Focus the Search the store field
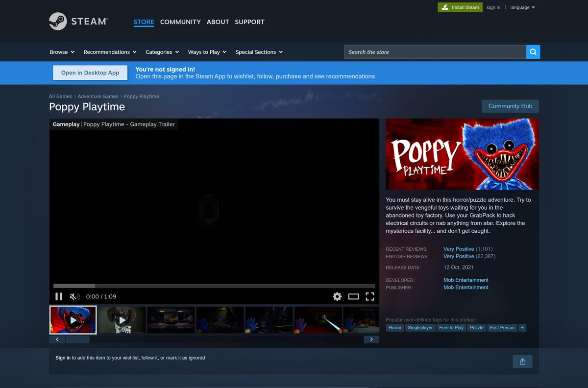 pyautogui.click(x=435, y=52)
